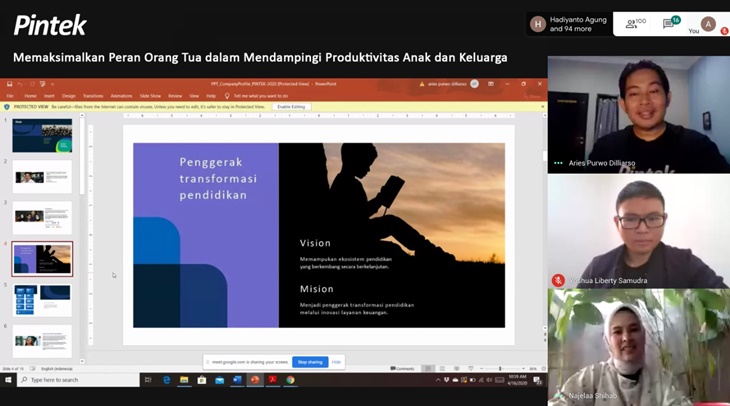Switch to the Home ribbon tab
Viewport: 730px width, 406px height.
pyautogui.click(x=30, y=96)
